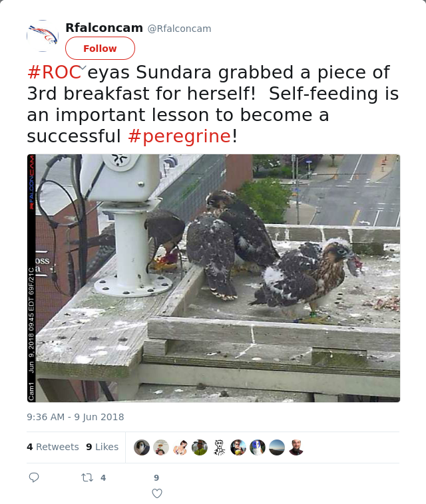Like the tweet with the heart icon
The width and height of the screenshot is (426, 504).
(x=156, y=493)
